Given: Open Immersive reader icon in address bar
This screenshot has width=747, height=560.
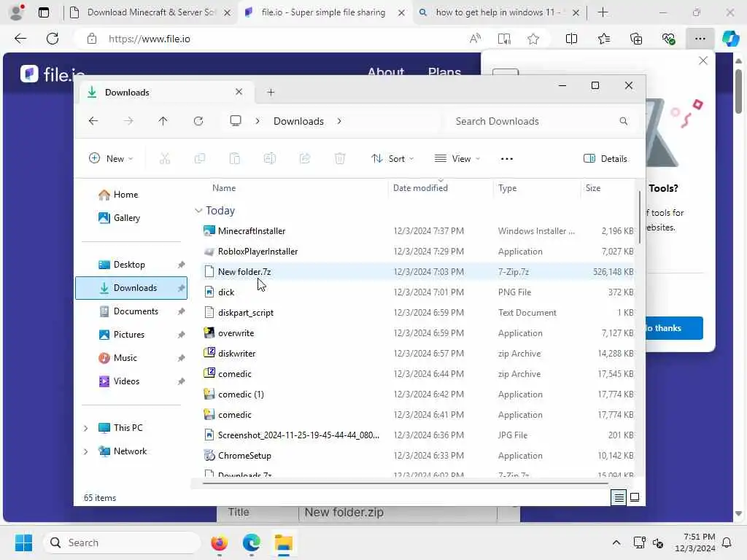Looking at the screenshot, I should click(504, 39).
